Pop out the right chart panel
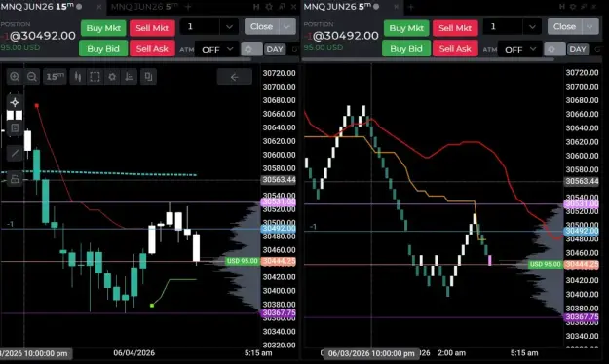 tap(584, 7)
